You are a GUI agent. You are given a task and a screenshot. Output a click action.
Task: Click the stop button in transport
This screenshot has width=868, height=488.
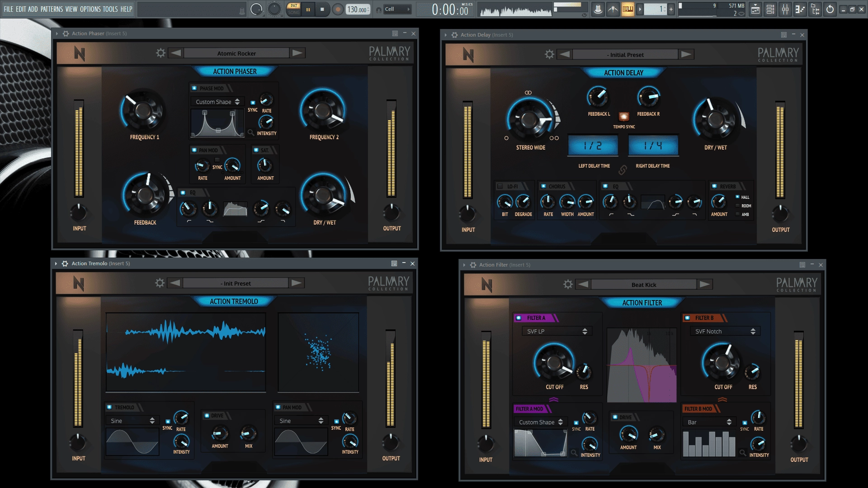click(x=322, y=9)
